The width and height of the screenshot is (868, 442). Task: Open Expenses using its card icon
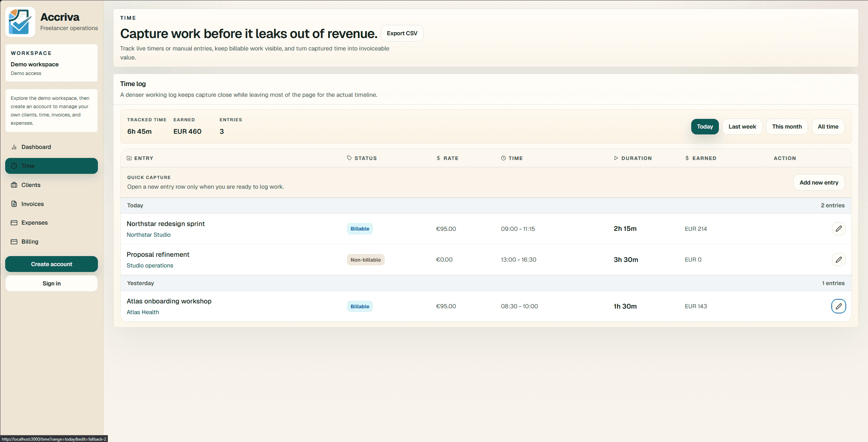pyautogui.click(x=14, y=222)
